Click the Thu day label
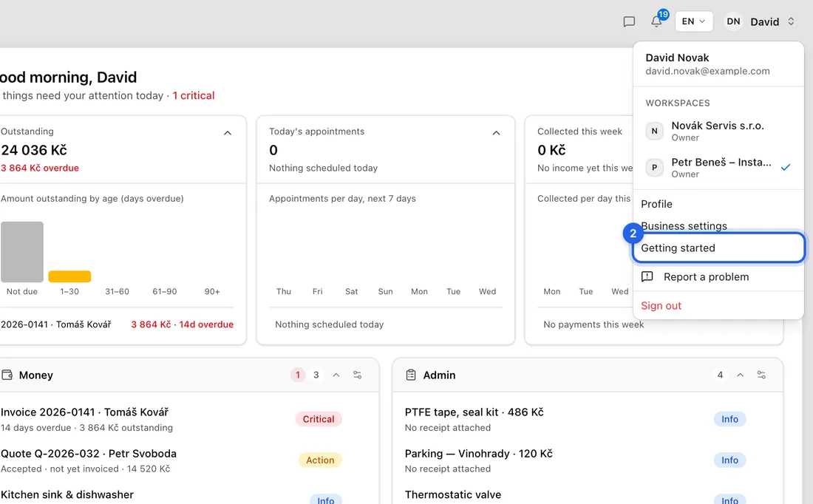813x504 pixels. pyautogui.click(x=284, y=291)
